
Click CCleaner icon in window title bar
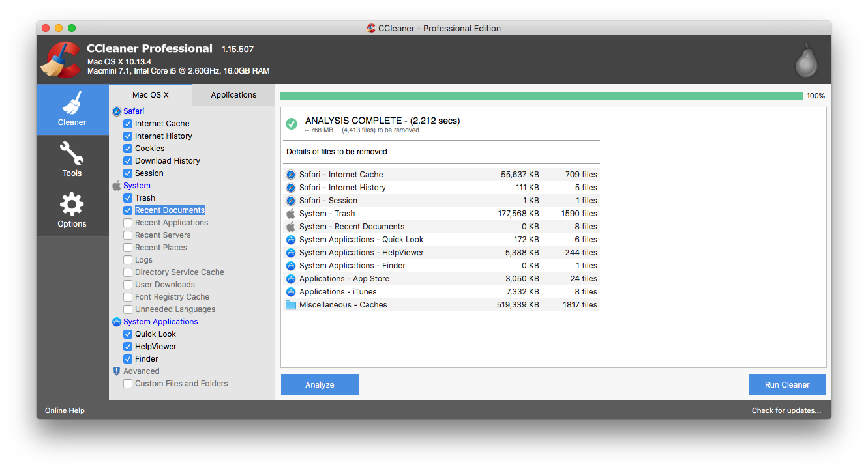(x=371, y=28)
